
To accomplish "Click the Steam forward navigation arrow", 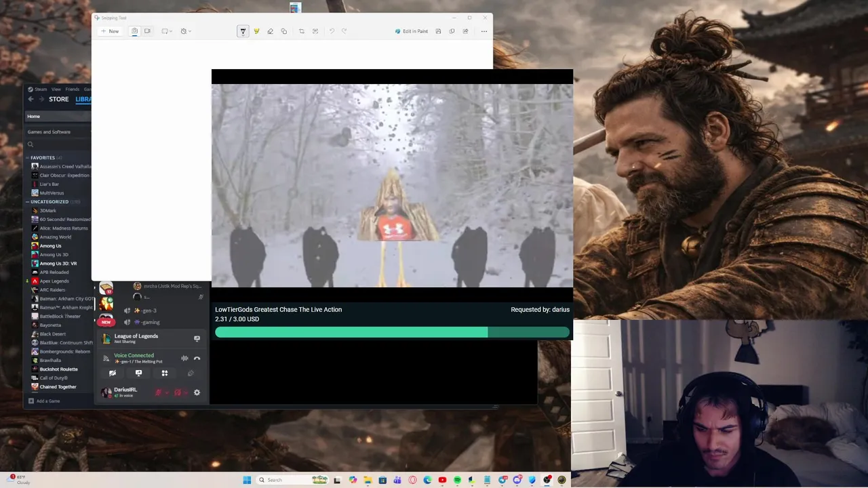I will coord(41,99).
